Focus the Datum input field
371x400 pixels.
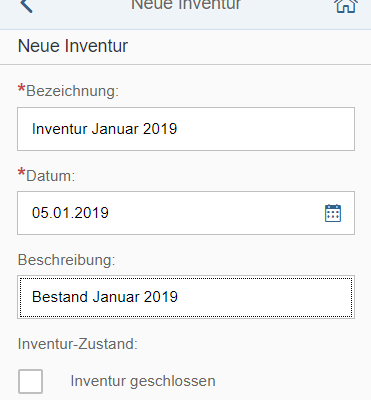coord(186,213)
